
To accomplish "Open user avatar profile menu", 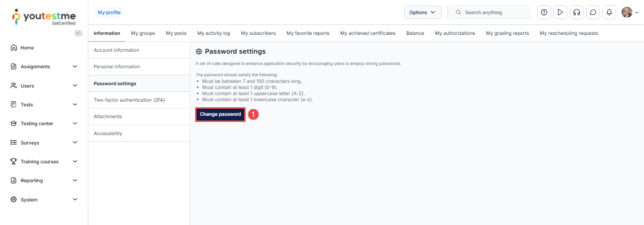I will coord(629,12).
